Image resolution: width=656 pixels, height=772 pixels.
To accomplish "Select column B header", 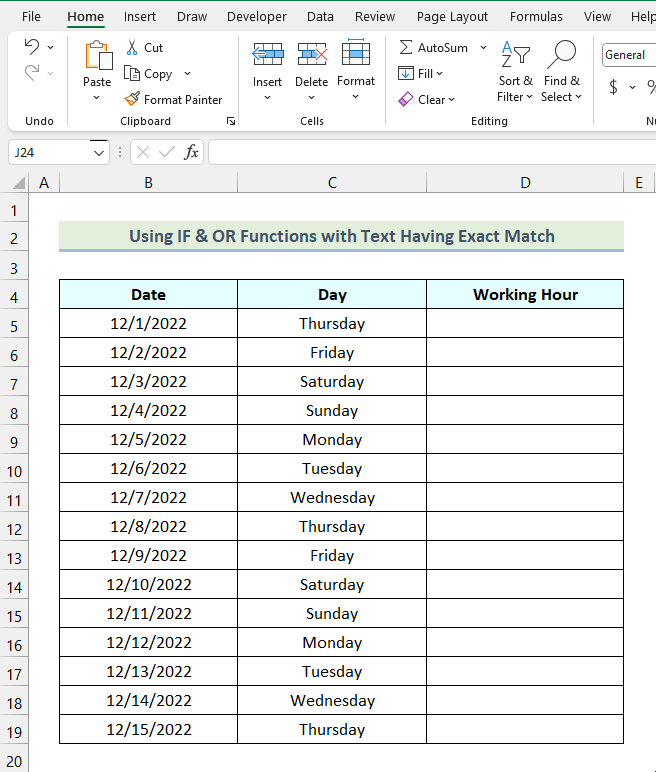I will (148, 183).
